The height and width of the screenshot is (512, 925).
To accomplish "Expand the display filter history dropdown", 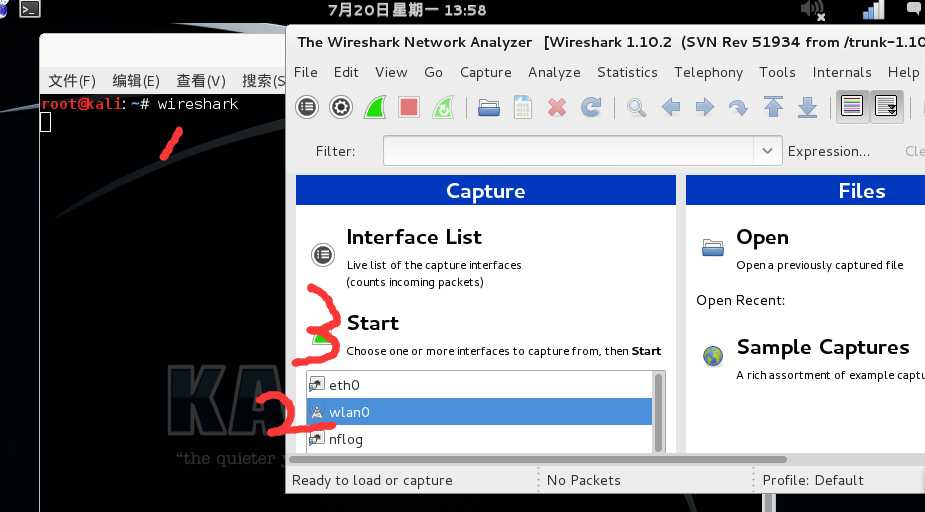I will [767, 150].
